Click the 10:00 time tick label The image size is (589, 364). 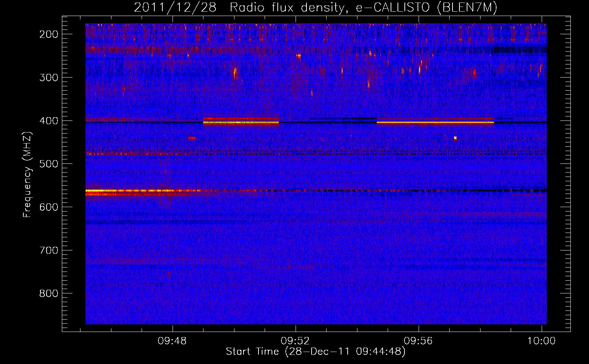(542, 341)
